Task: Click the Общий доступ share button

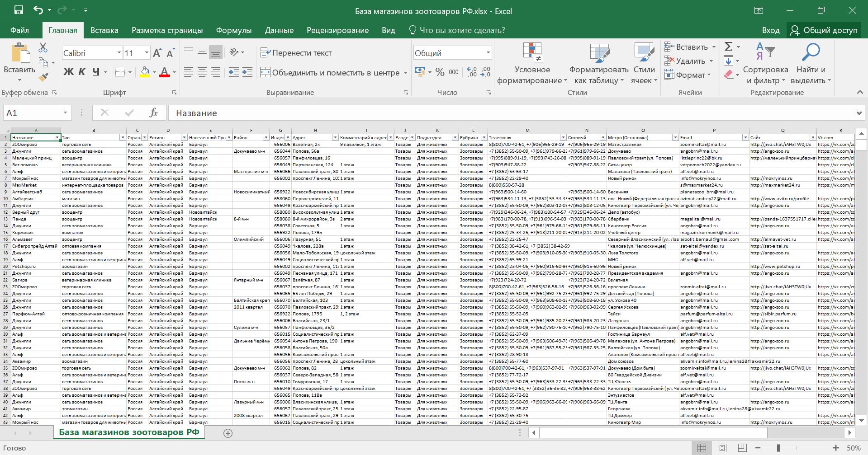Action: [x=824, y=30]
